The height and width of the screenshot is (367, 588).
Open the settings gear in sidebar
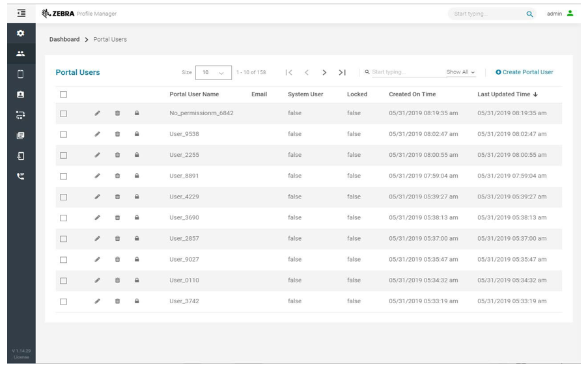coord(21,33)
